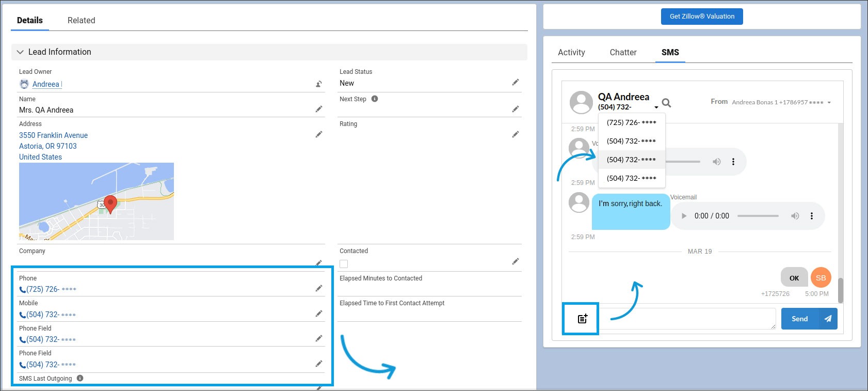The height and width of the screenshot is (391, 868).
Task: Send the SMS message
Action: pyautogui.click(x=808, y=319)
